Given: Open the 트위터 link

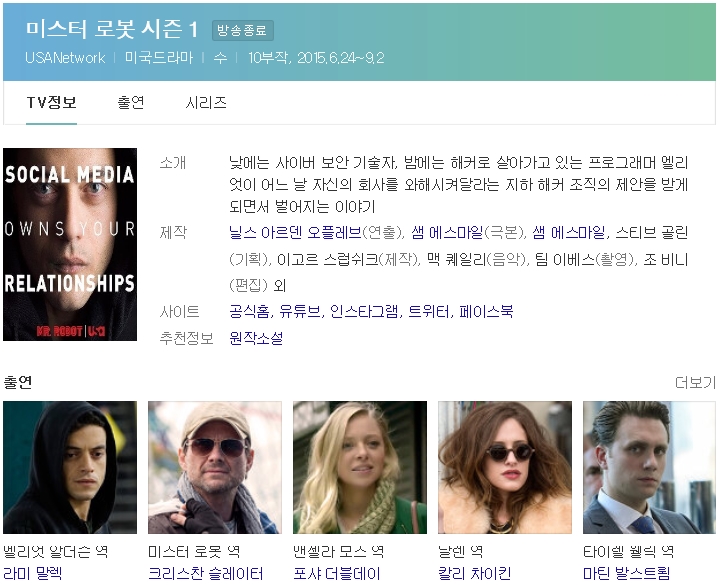Looking at the screenshot, I should [x=428, y=311].
